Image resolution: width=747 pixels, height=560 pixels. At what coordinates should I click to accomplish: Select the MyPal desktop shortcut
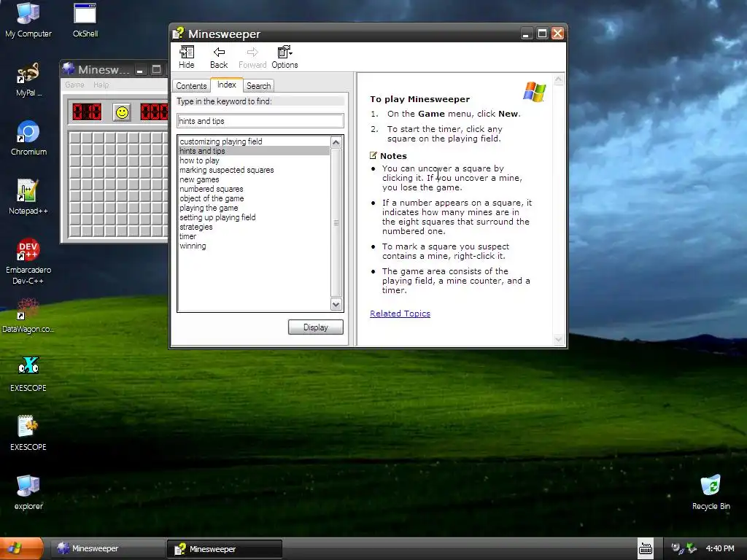pos(28,79)
